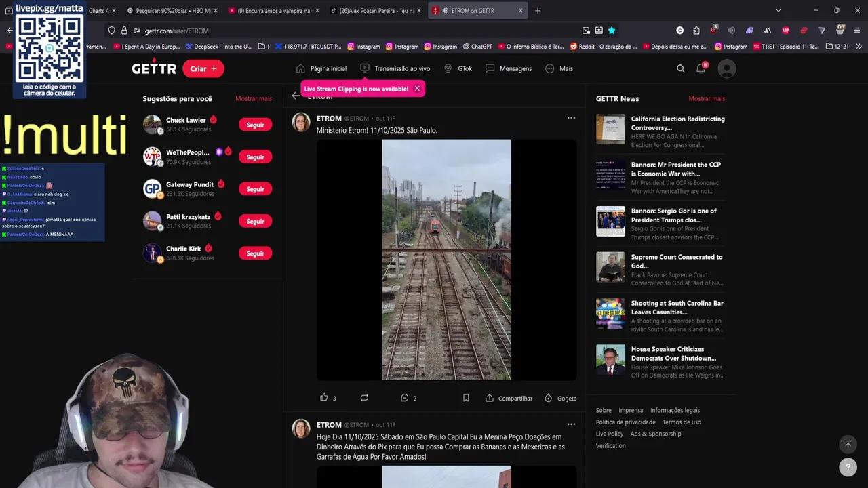The height and width of the screenshot is (488, 868).
Task: Open the ChatGPT bookmark
Action: coord(477,47)
